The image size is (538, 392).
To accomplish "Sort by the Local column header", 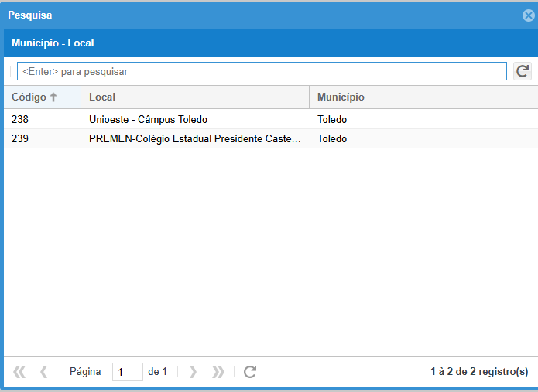I will pos(102,97).
